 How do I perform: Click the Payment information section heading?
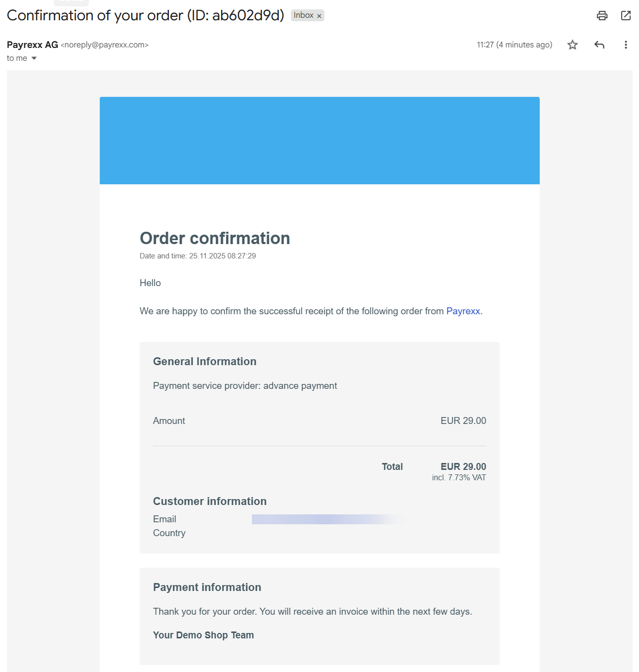coord(207,587)
